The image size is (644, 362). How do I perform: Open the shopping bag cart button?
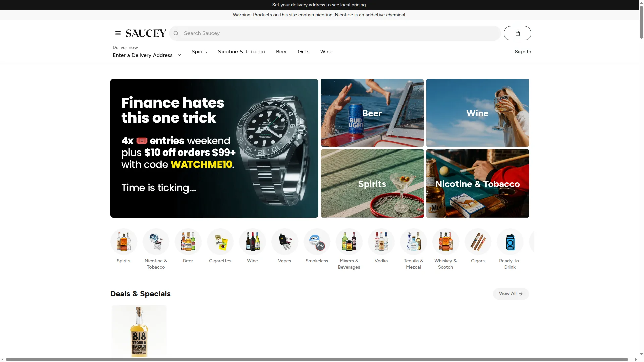click(x=517, y=33)
